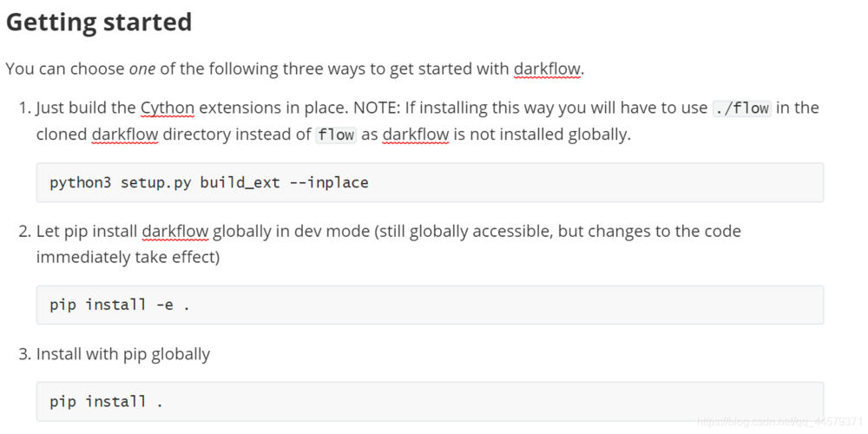Click the '-e' option in pip command

tap(165, 305)
